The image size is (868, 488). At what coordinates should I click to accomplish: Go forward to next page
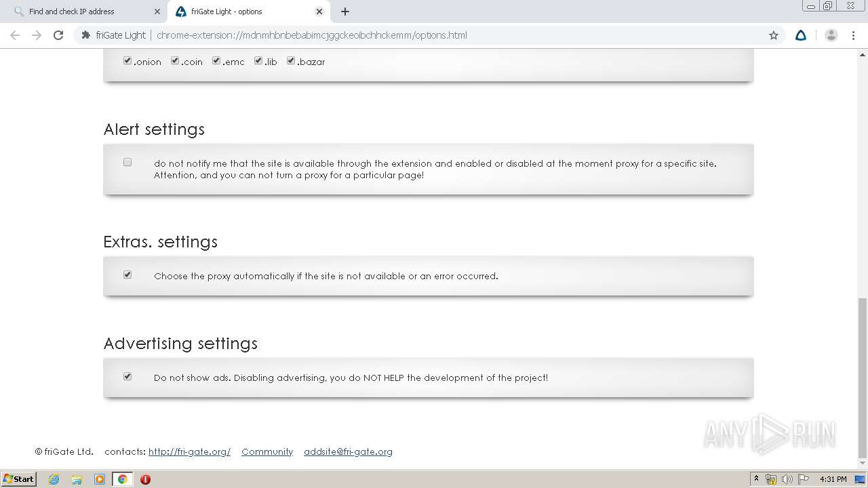pyautogui.click(x=37, y=35)
